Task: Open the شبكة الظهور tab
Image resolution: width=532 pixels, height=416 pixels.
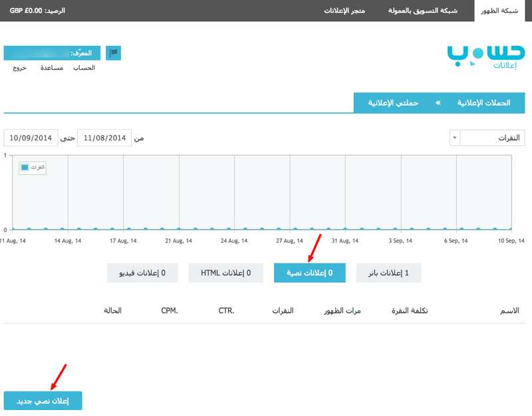Action: [503, 11]
